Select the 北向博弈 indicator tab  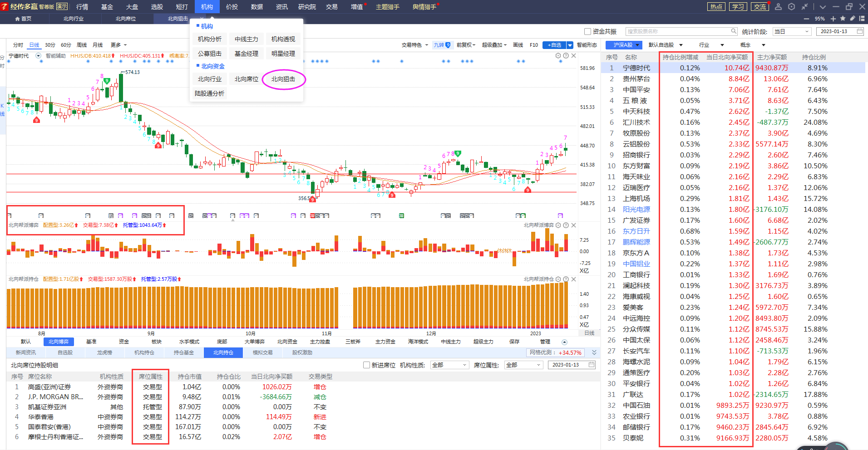(x=59, y=342)
